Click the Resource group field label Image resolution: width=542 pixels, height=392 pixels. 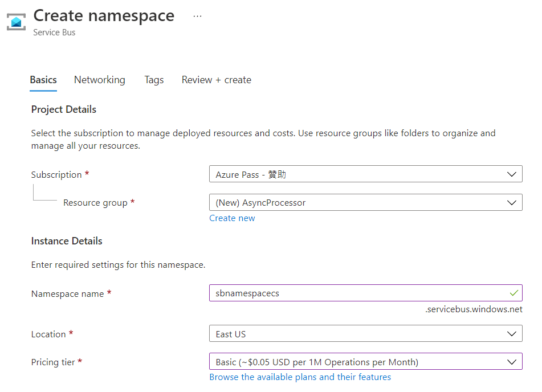point(95,203)
